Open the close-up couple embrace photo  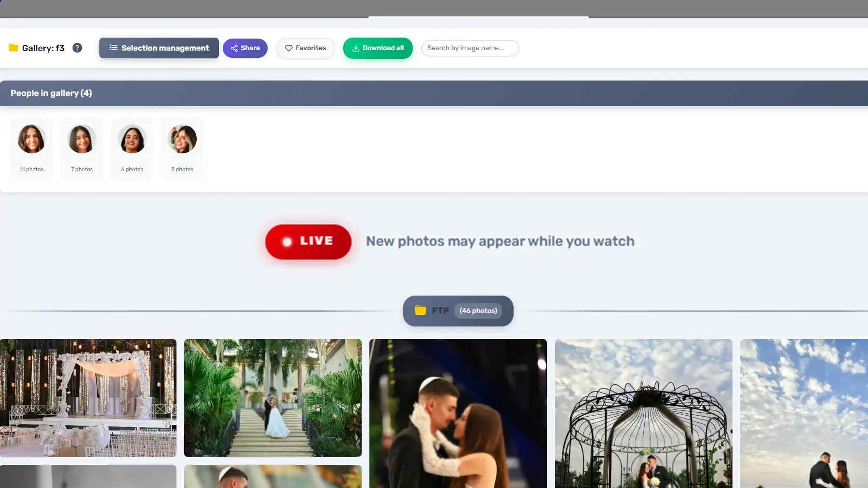coord(458,413)
